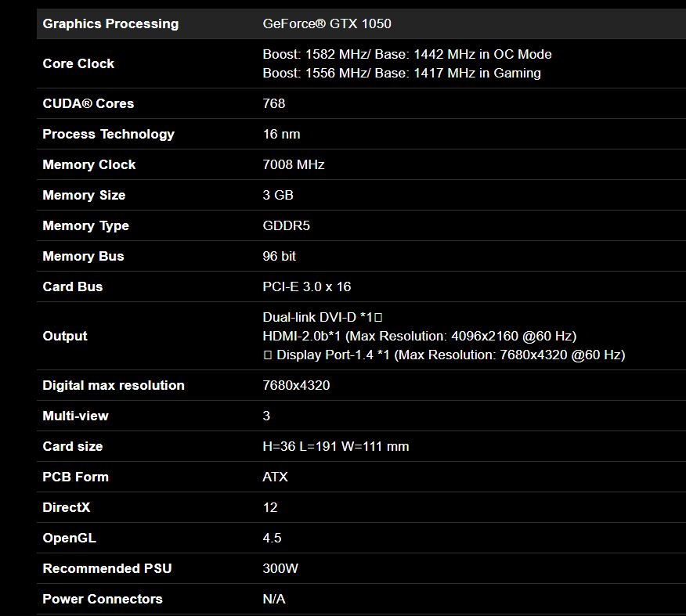Click the Power Connectors label
686x616 pixels.
click(103, 599)
